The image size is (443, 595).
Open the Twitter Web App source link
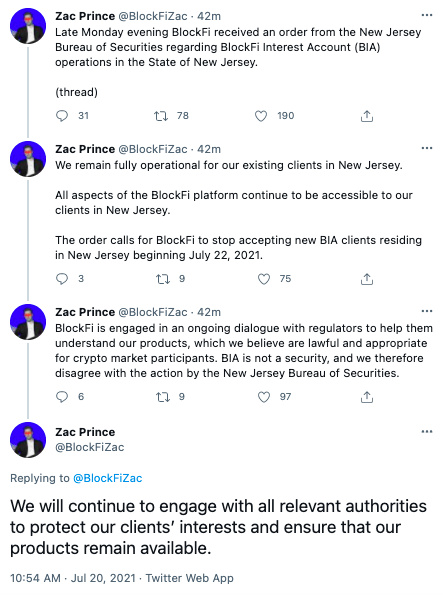190,578
